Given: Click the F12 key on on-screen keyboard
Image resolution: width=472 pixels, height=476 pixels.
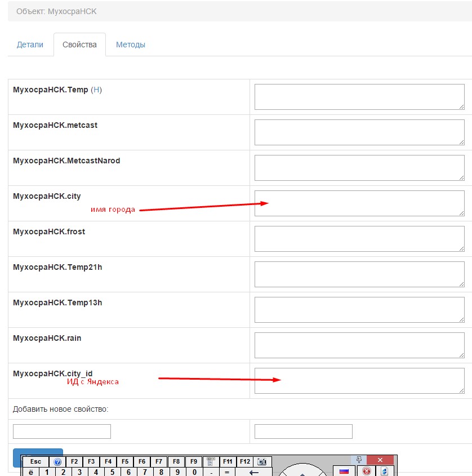Looking at the screenshot, I should [x=245, y=462].
